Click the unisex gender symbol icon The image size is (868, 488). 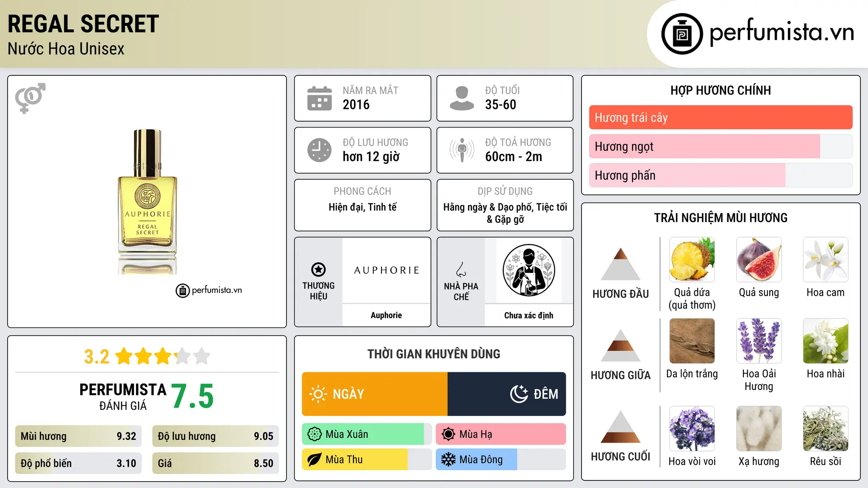[30, 98]
